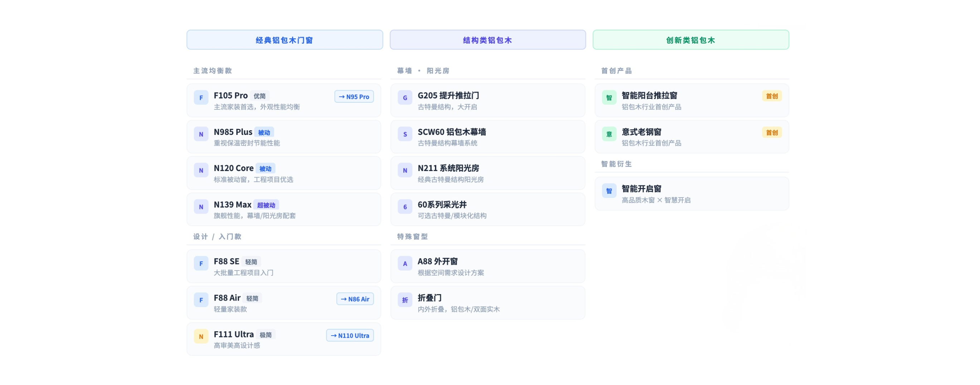Click description 主流家装首选，外观性能均衡
The image size is (980, 385).
coord(257,107)
